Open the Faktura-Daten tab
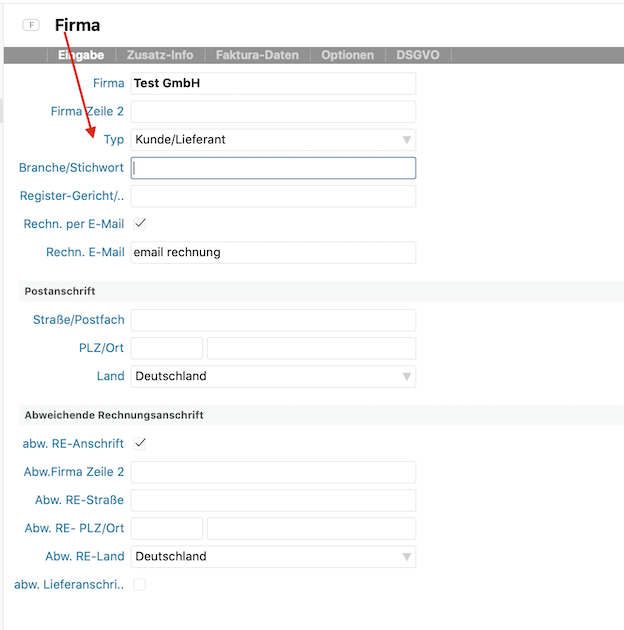 pyautogui.click(x=257, y=55)
